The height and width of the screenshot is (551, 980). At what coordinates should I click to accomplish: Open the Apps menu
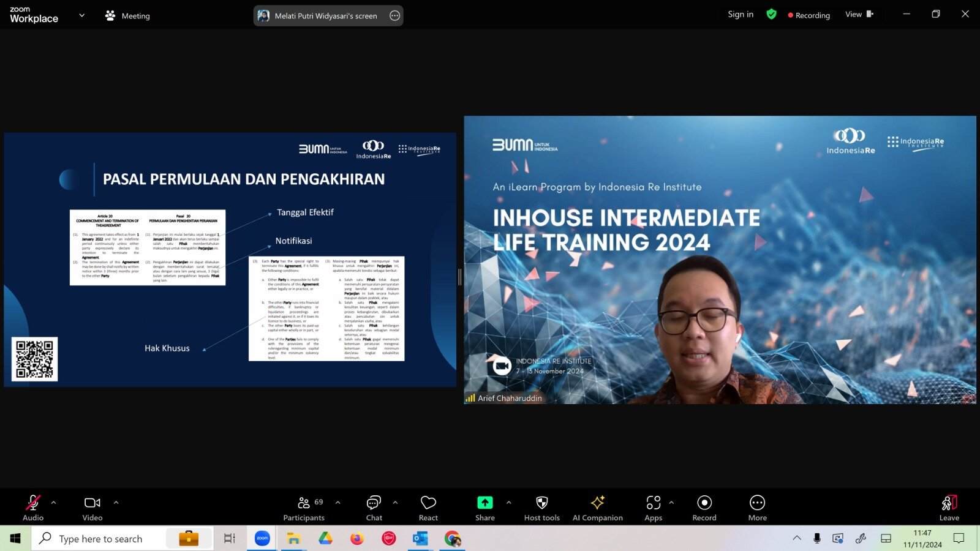point(654,508)
